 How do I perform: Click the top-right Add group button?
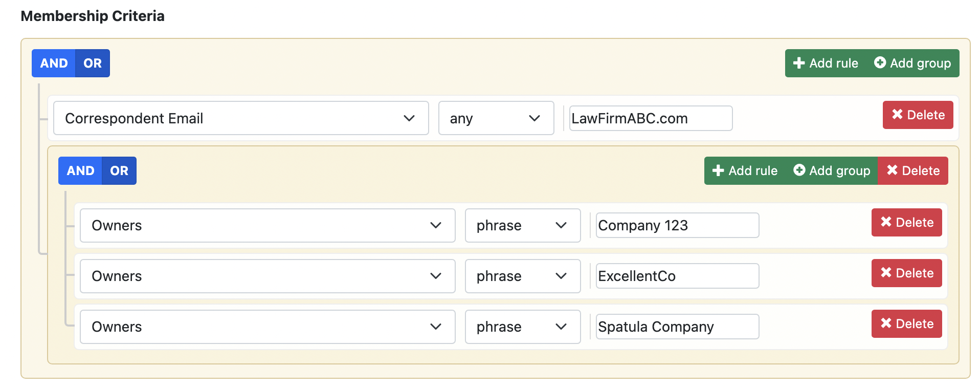tap(912, 63)
